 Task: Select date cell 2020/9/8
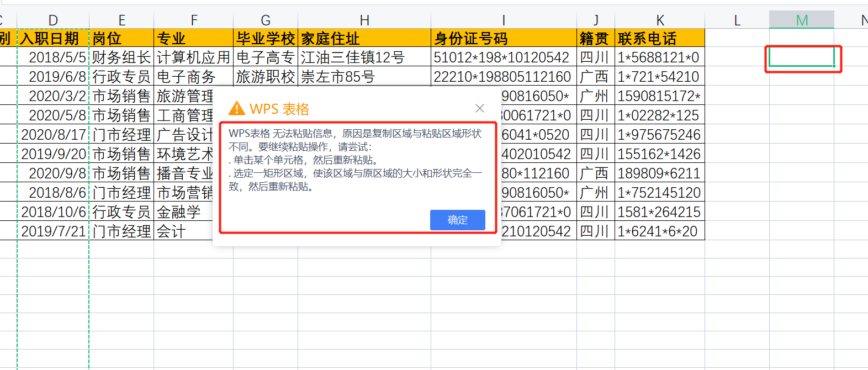click(53, 173)
